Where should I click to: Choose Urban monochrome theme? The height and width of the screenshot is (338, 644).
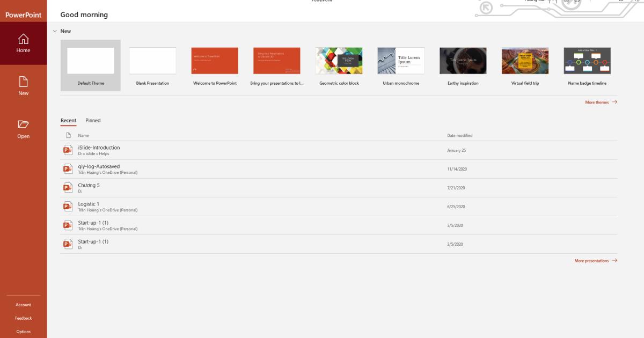coord(401,65)
